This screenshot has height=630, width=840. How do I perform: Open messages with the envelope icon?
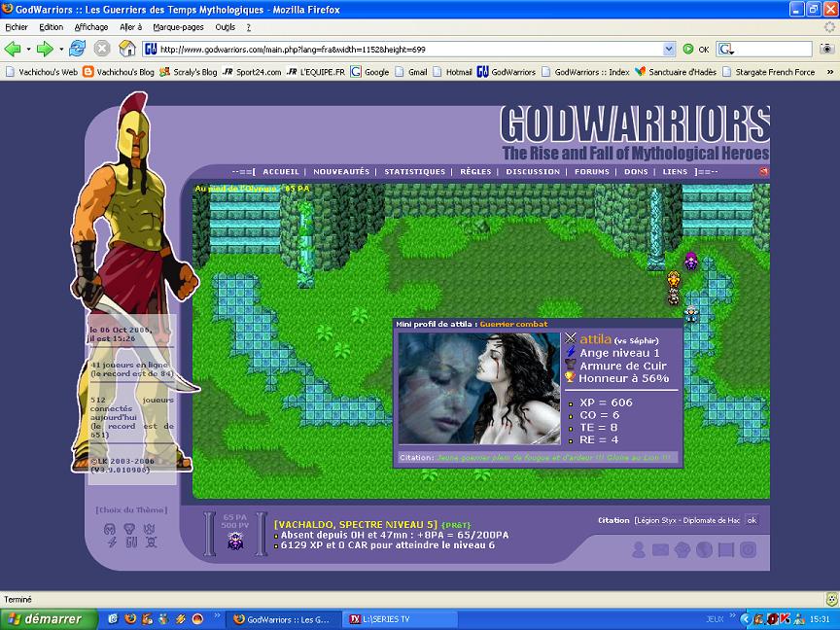[x=660, y=549]
